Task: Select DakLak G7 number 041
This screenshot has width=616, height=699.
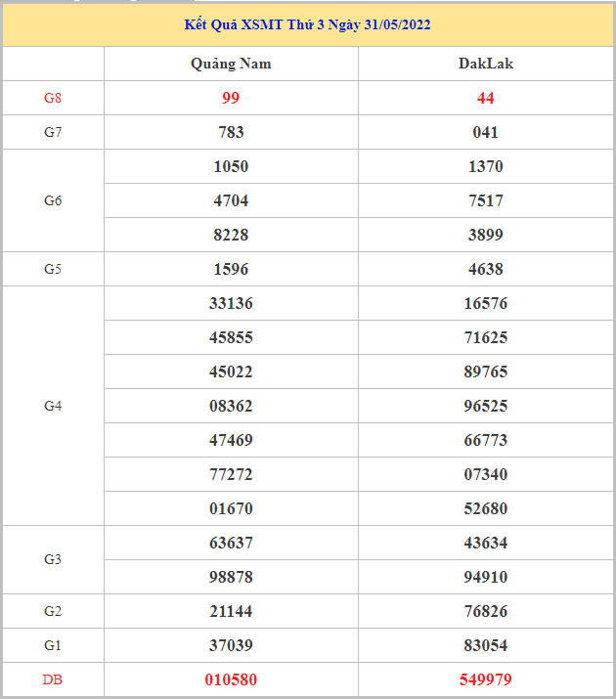Action: pos(485,132)
